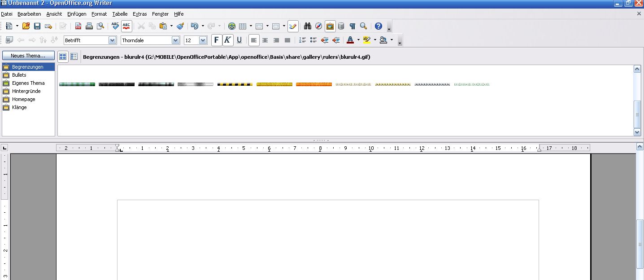
Task: Click the Print file directly icon
Action: coord(89,26)
